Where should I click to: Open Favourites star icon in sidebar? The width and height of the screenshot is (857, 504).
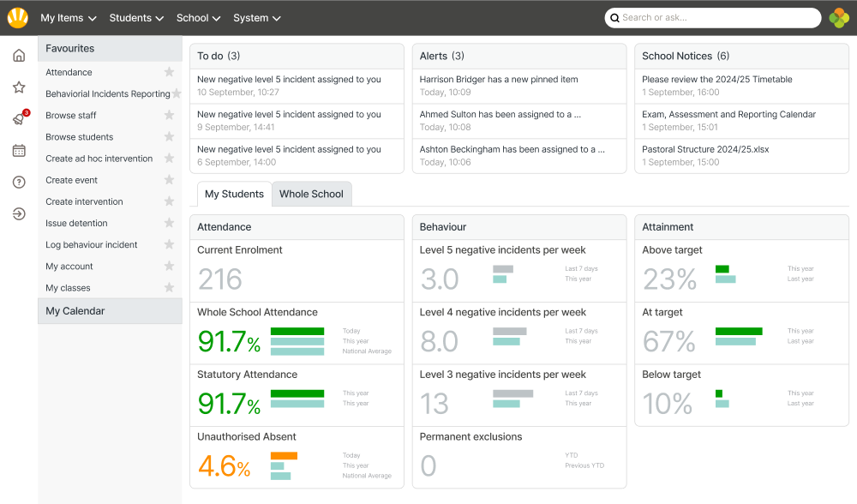pyautogui.click(x=19, y=87)
